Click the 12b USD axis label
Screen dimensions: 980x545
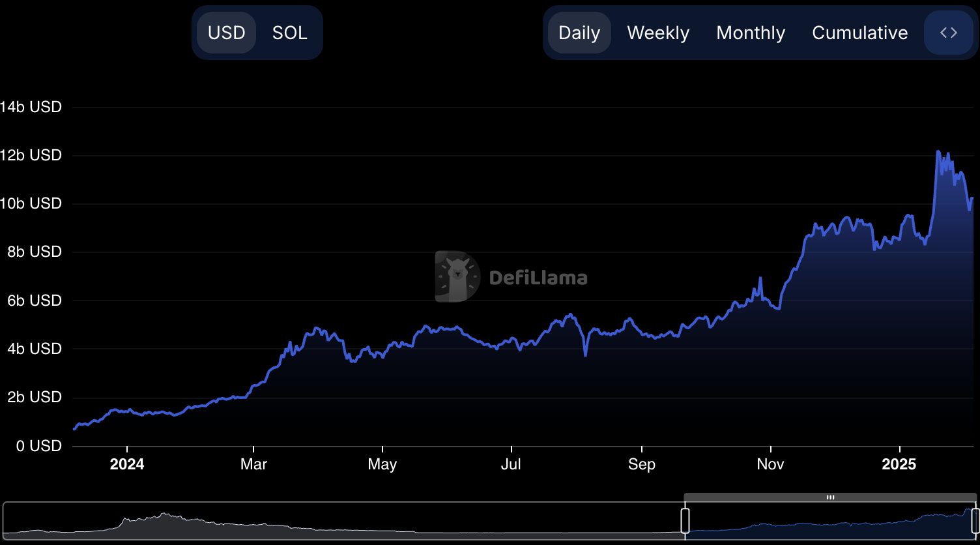[x=31, y=155]
